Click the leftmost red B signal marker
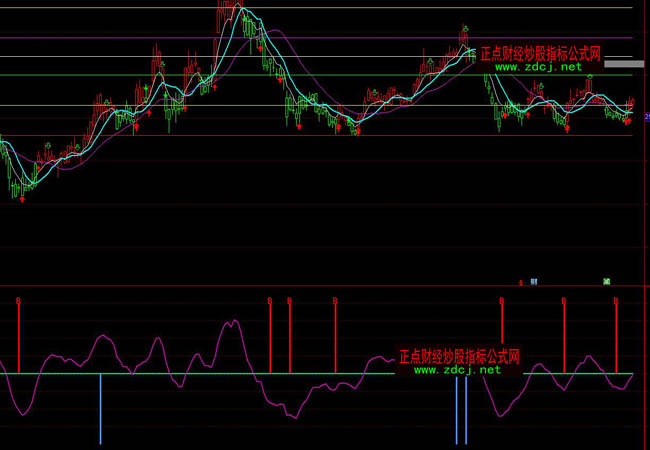Screen dimensions: 650x450 click(x=18, y=300)
